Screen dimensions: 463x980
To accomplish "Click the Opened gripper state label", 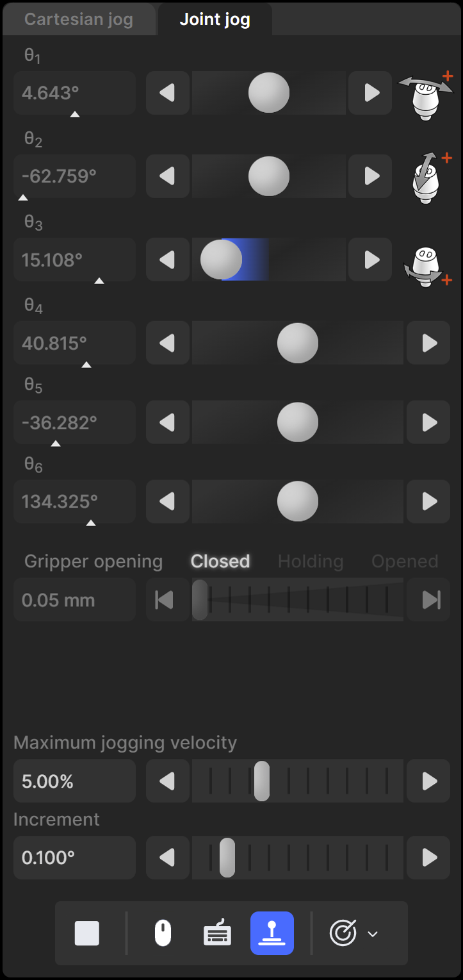I will tap(405, 561).
